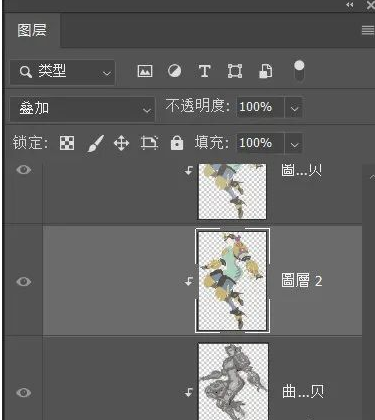This screenshot has width=375, height=420.
Task: Open the 填充 fill slider arrow
Action: (294, 144)
